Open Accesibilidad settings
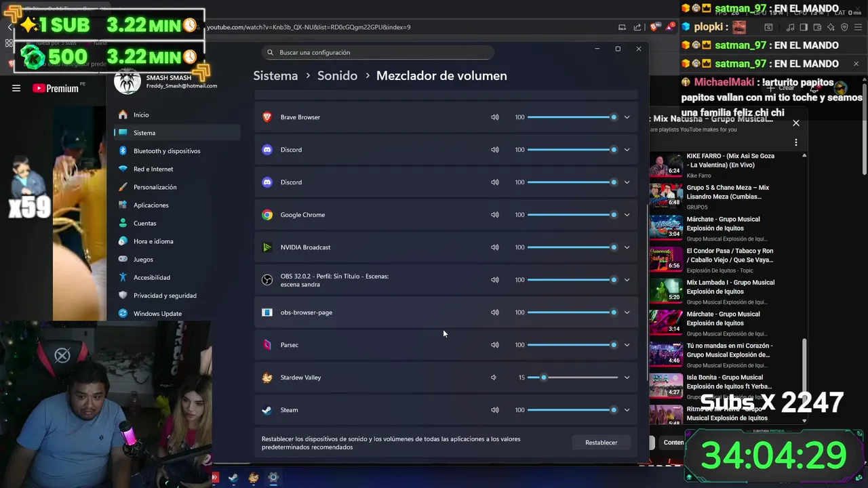Screen dimensions: 868x488 point(177,277)
